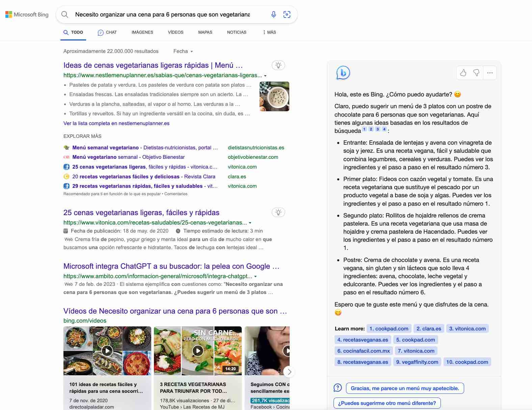Click the lightbulb icon beside Nestle result
This screenshot has width=532, height=410.
pyautogui.click(x=278, y=65)
